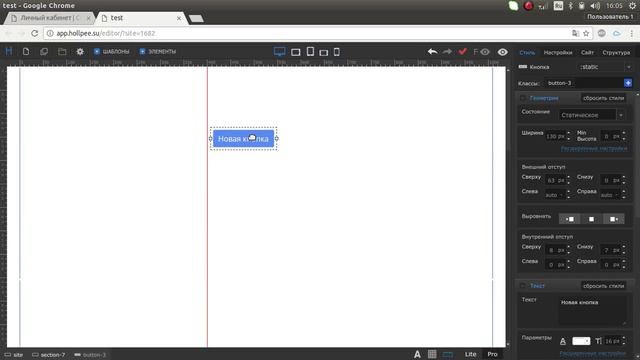
Task: Open the :static state dropdown
Action: pyautogui.click(x=605, y=67)
